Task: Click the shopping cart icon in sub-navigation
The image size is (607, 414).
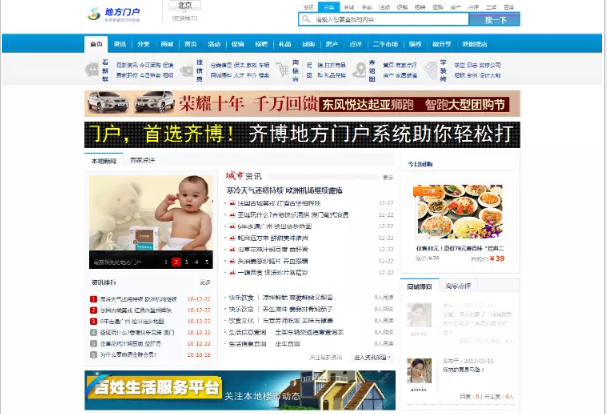Action: pos(283,70)
